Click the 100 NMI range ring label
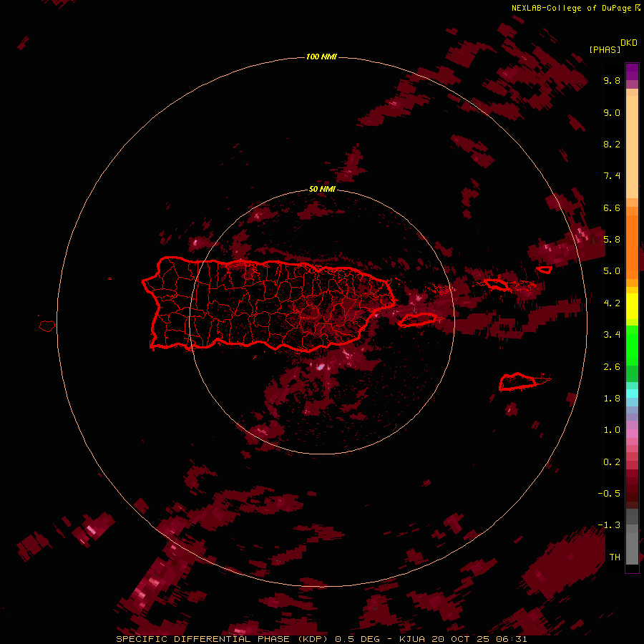This screenshot has width=644, height=644. pyautogui.click(x=321, y=57)
